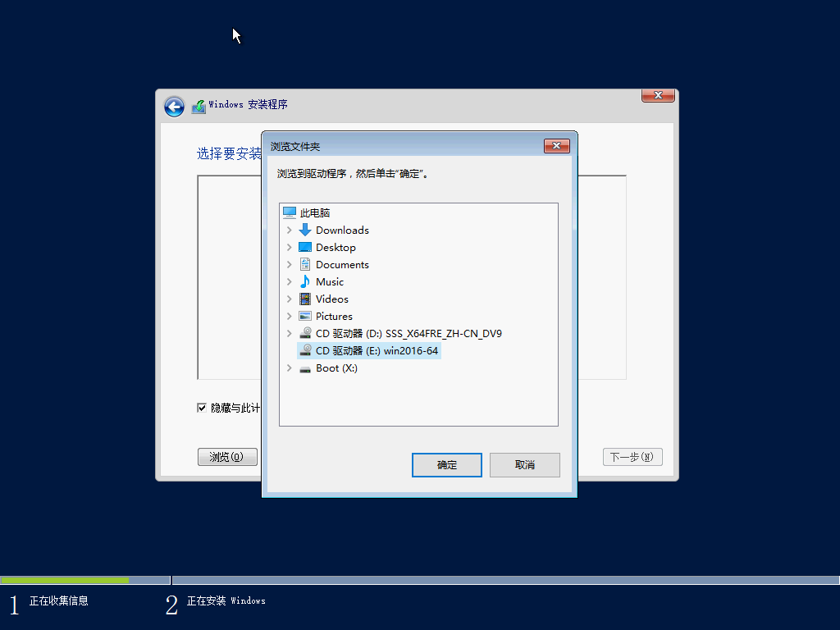Viewport: 840px width, 630px height.
Task: Select the CD 驱动器 (E:) win2016-64 entry
Action: click(x=368, y=350)
